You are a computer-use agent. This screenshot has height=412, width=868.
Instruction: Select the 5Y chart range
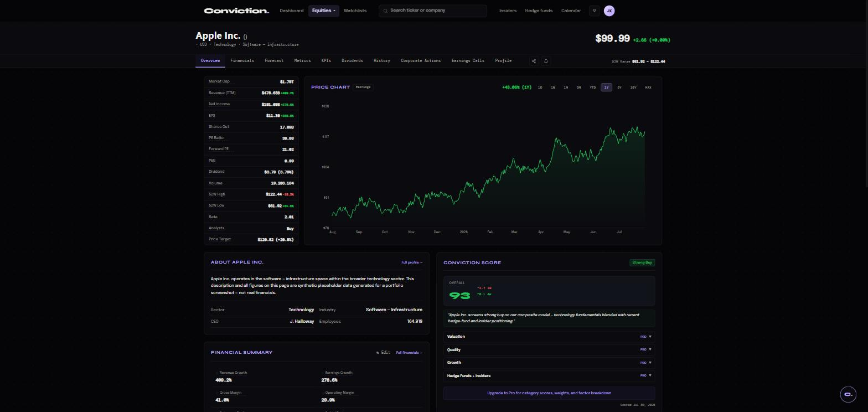619,87
